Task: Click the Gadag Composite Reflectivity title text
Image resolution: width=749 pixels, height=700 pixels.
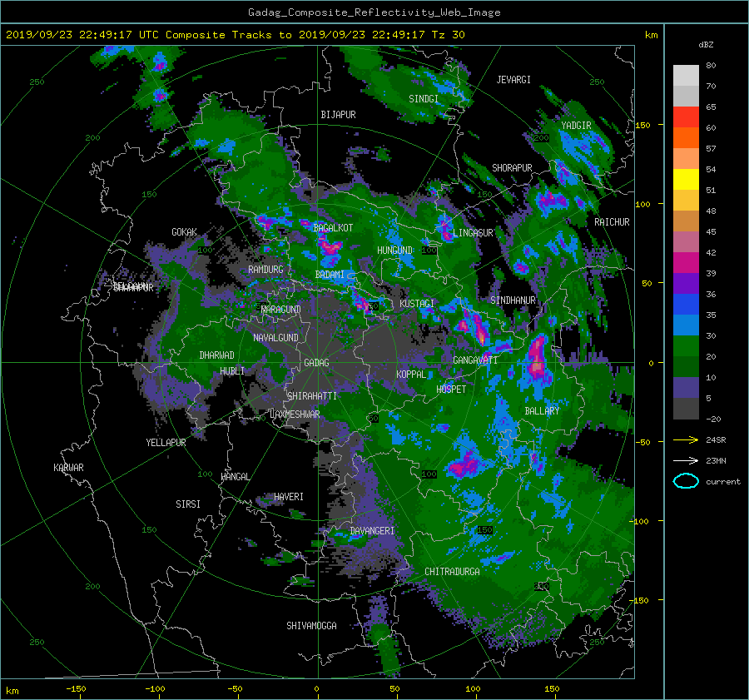Action: click(374, 12)
